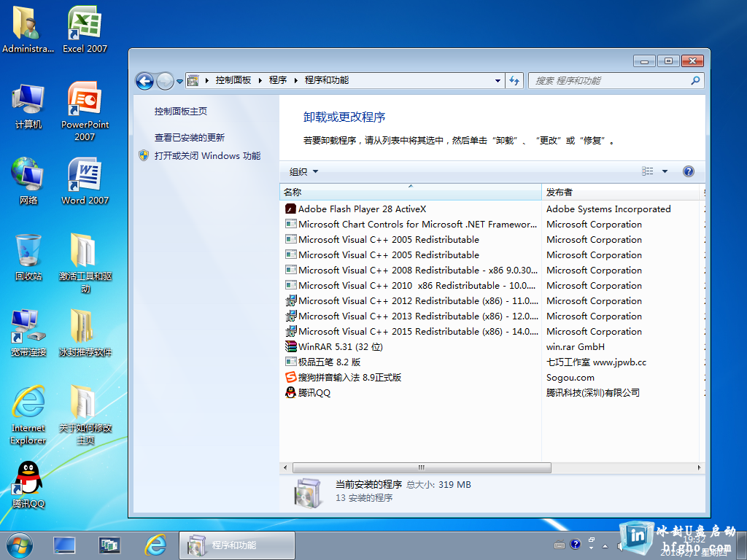Click the 搜狗拼音输入法 Sogou icon
Image resolution: width=747 pixels, height=560 pixels.
click(290, 377)
